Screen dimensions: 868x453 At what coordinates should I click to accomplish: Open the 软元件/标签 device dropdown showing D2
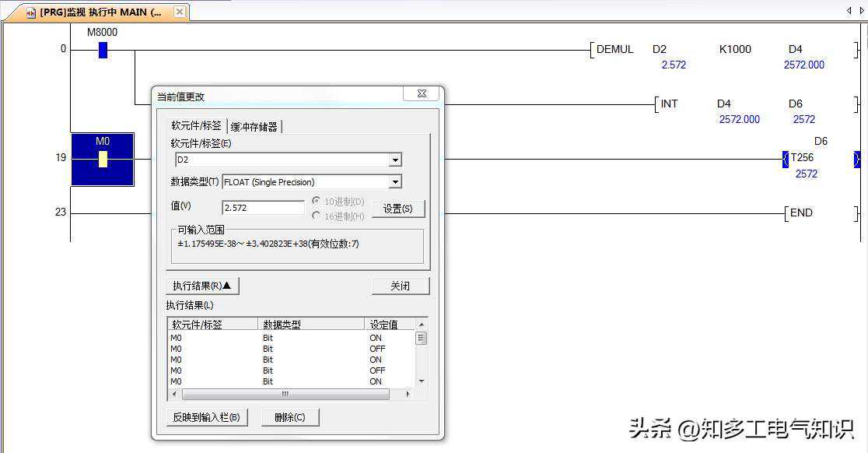395,160
